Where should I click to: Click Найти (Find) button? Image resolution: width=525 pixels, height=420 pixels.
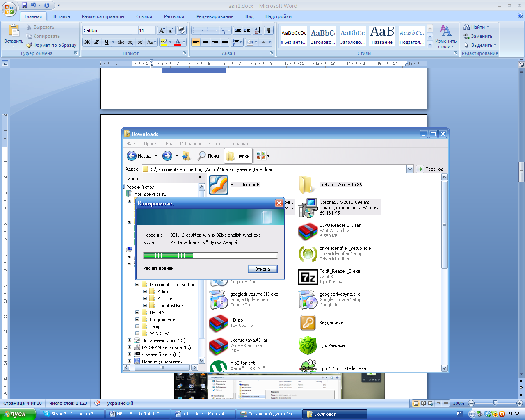pyautogui.click(x=477, y=27)
